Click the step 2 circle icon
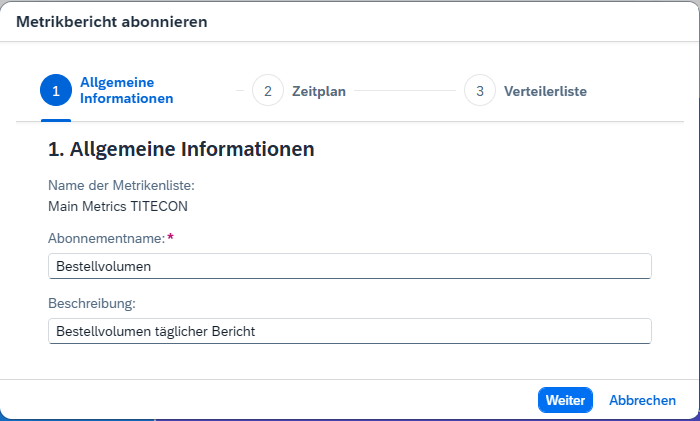 (x=268, y=90)
